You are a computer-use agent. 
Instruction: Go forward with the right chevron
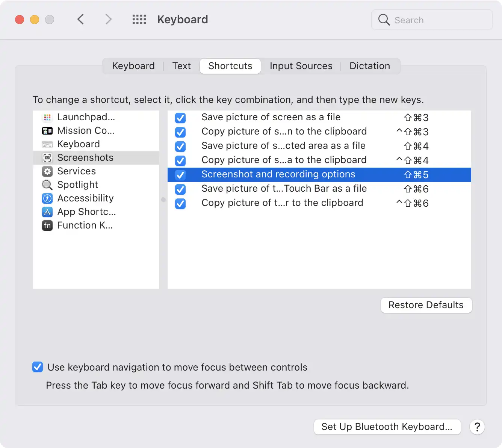point(108,19)
